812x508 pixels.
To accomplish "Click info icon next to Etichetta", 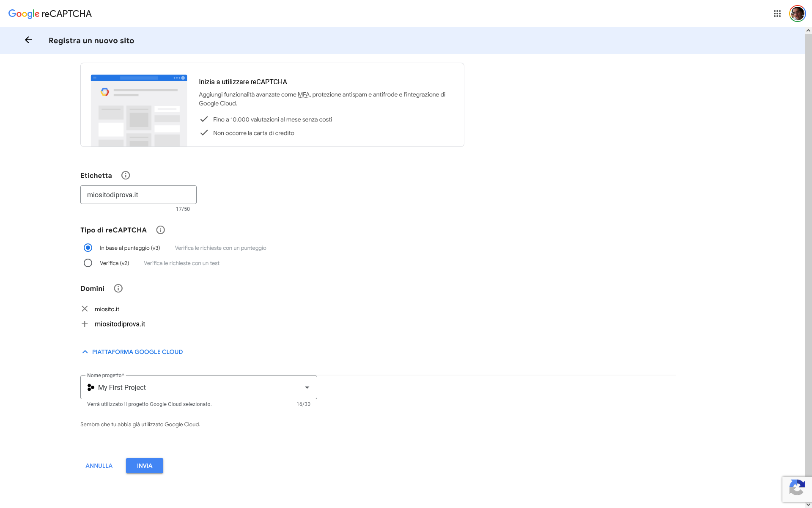I will tap(126, 175).
